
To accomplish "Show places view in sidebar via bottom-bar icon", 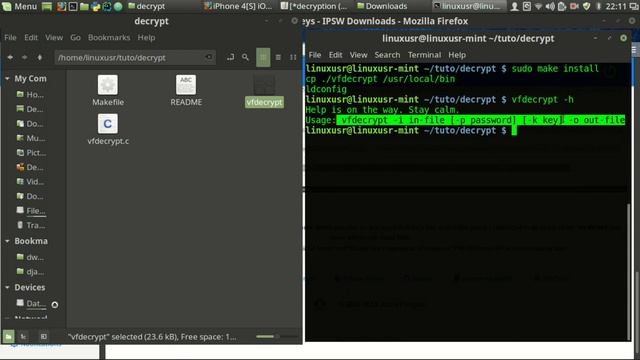I will coord(8,337).
